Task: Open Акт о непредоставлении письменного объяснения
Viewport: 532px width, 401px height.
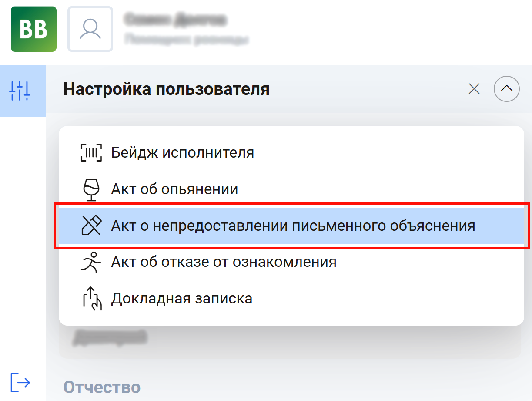Action: (291, 226)
